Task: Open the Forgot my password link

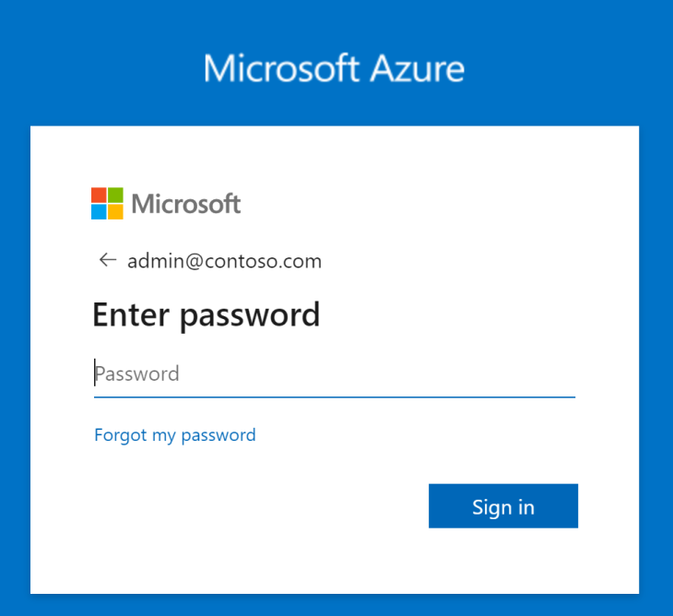Action: tap(175, 435)
